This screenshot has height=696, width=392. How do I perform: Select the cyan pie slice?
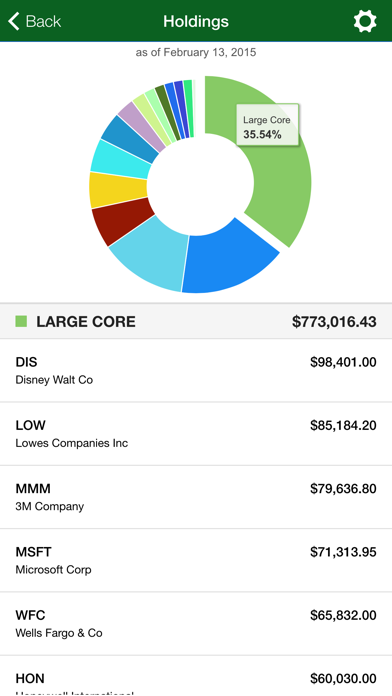120,160
